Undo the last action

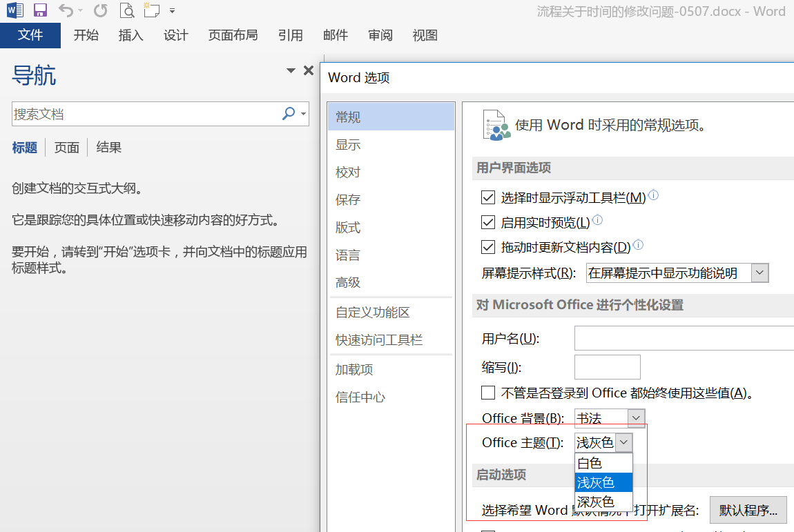(66, 10)
